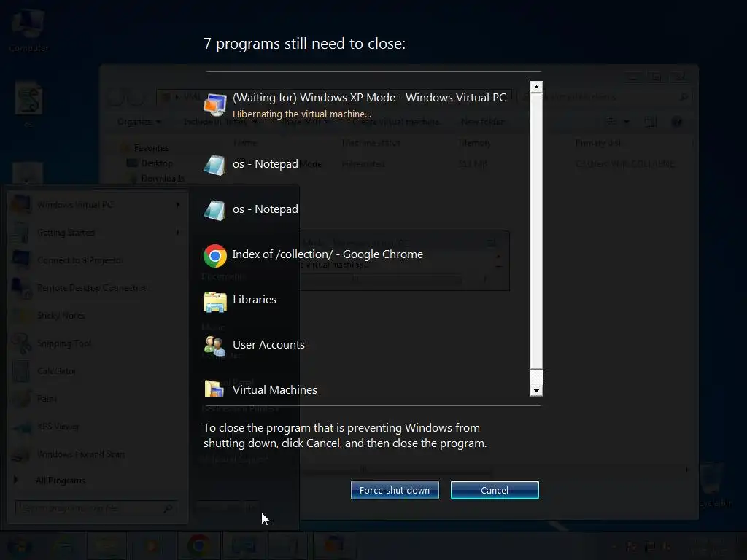The height and width of the screenshot is (560, 747).
Task: Click the User Accounts icon
Action: point(215,346)
